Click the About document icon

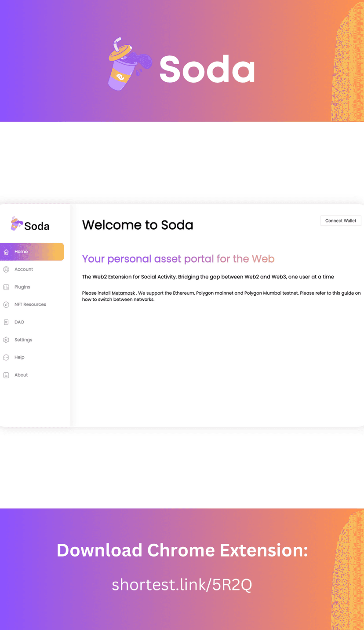[x=6, y=375]
